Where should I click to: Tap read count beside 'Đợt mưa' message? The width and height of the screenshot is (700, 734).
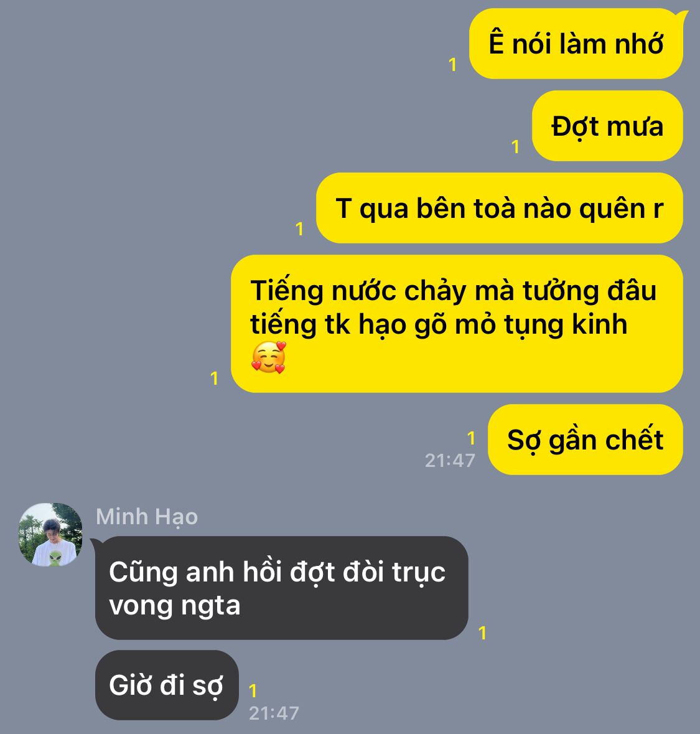tap(516, 147)
